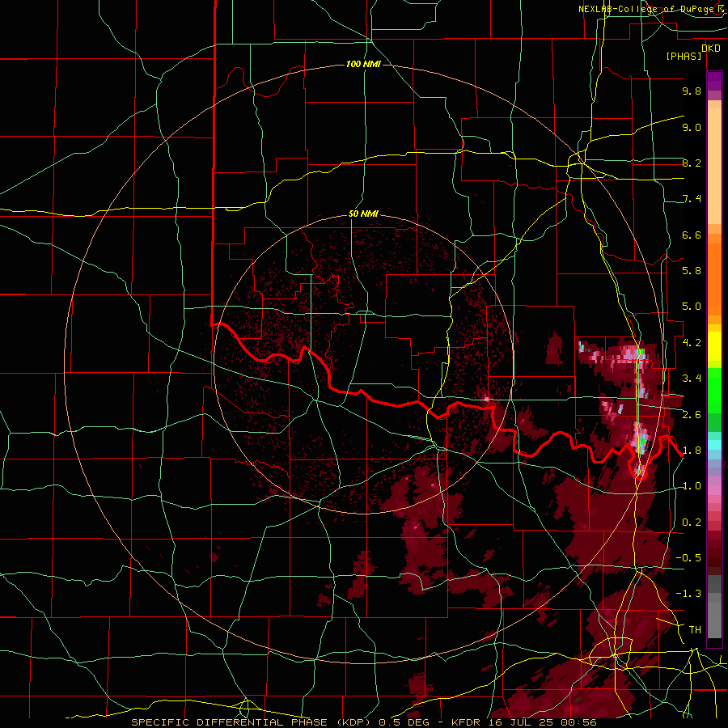This screenshot has height=728, width=728.
Task: Click the -1.3 value on the color scale
Action: click(688, 594)
